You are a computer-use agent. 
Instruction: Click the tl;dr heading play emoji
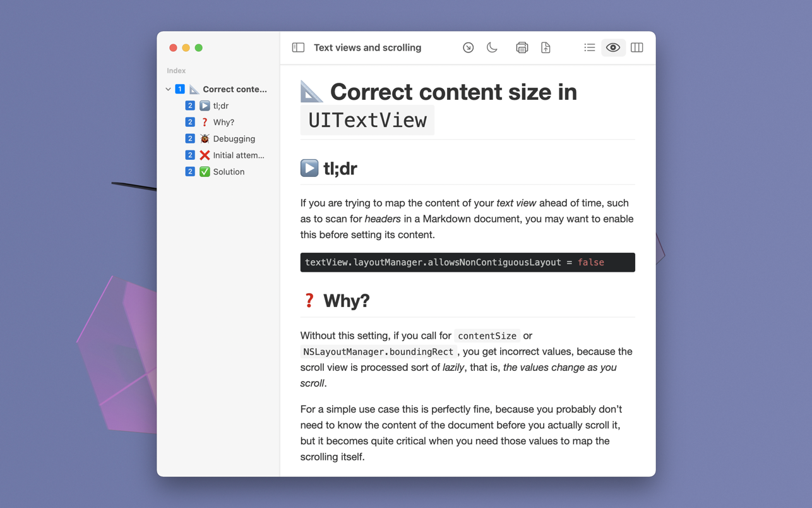click(x=309, y=168)
